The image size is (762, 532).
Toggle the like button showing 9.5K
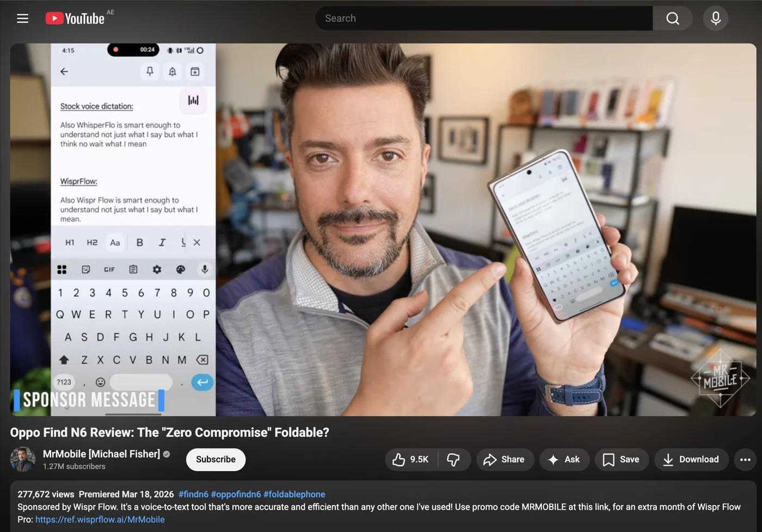410,459
